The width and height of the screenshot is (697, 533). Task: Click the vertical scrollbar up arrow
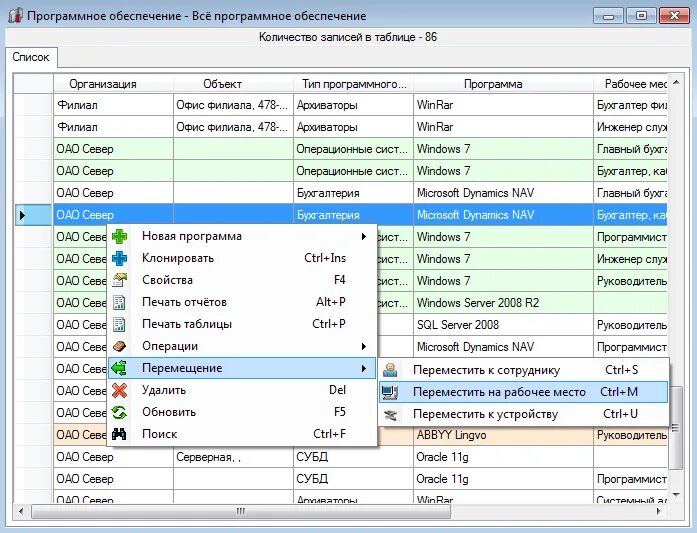(676, 83)
